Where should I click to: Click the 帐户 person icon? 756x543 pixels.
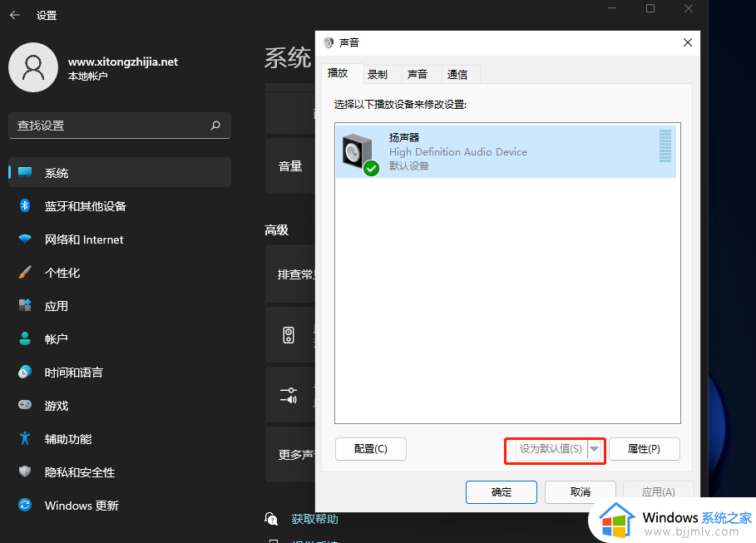click(x=25, y=338)
